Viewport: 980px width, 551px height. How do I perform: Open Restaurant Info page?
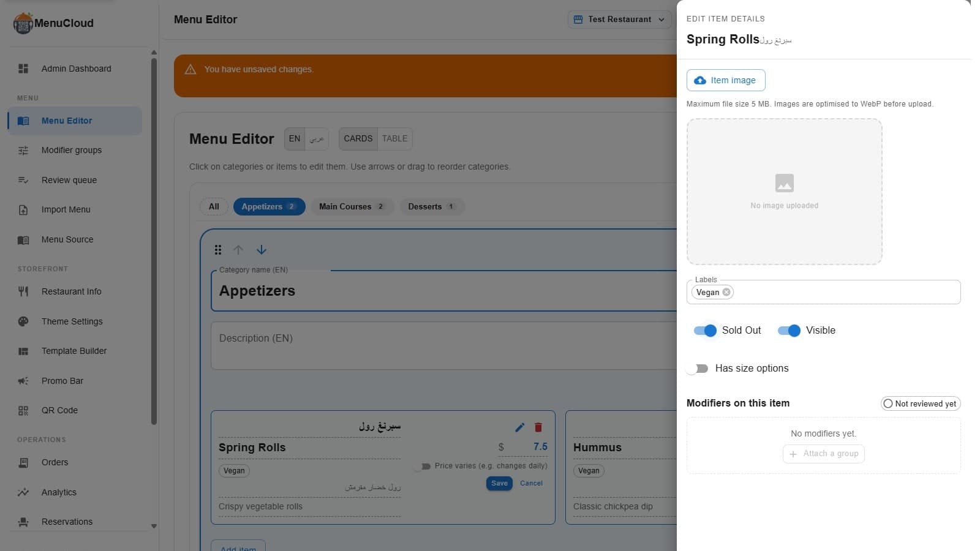(x=75, y=291)
